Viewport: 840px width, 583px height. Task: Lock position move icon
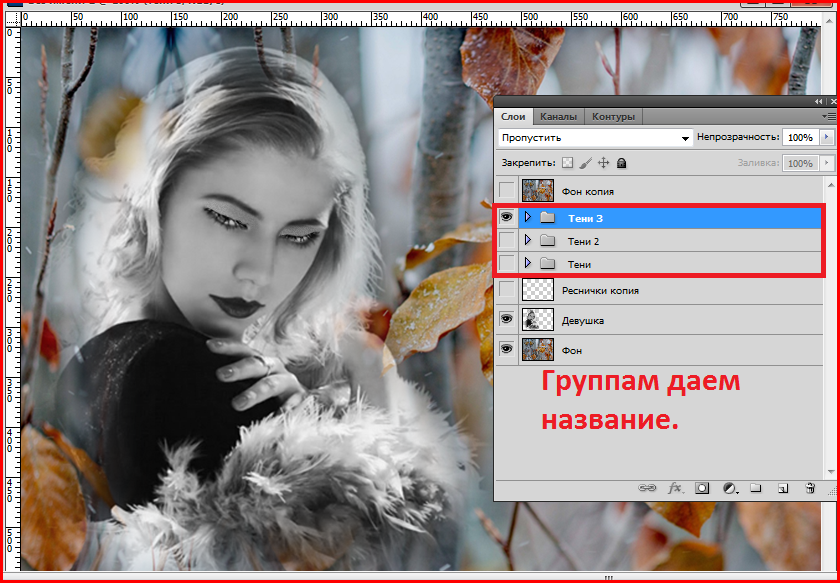[604, 163]
